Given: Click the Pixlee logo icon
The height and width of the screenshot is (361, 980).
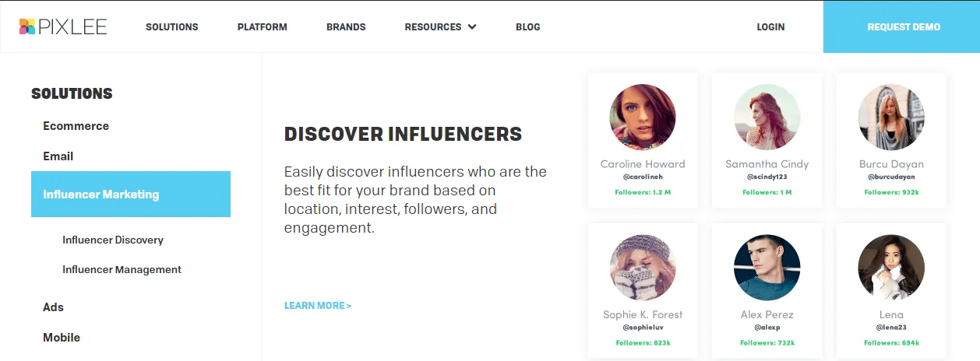Looking at the screenshot, I should (27, 26).
